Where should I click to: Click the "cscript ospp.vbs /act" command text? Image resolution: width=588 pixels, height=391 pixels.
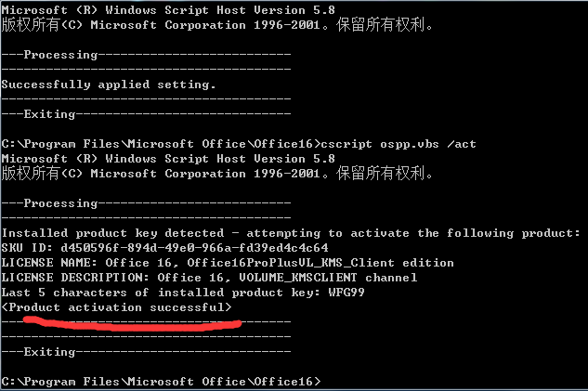point(399,144)
